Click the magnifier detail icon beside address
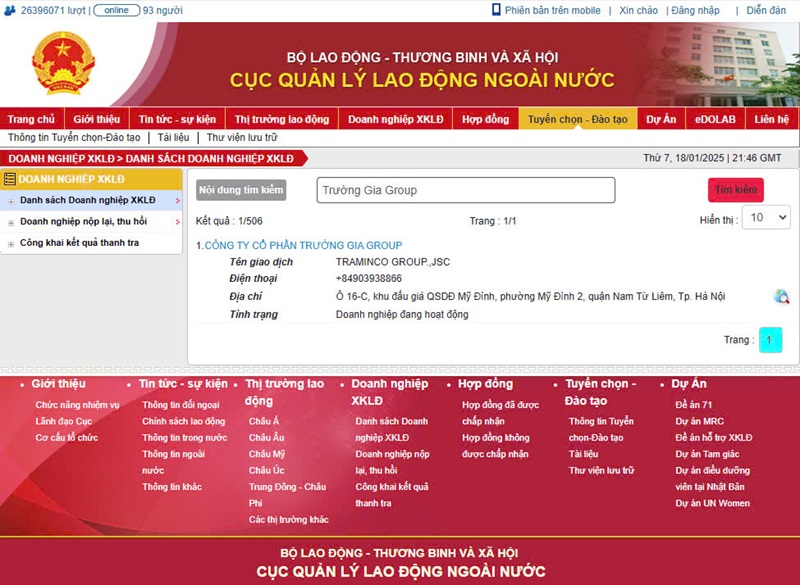Viewport: 800px width, 585px height. point(781,296)
